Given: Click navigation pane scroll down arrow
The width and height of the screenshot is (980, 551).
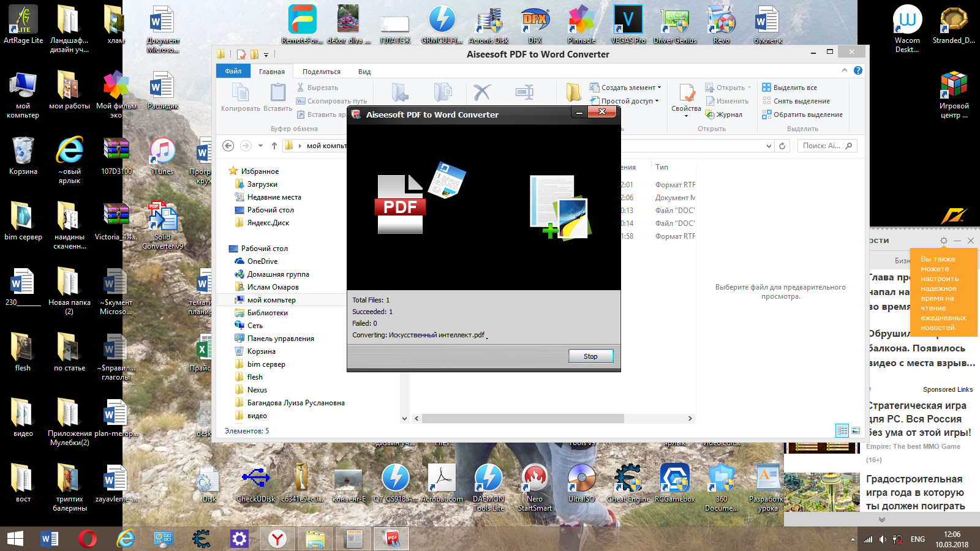Looking at the screenshot, I should pyautogui.click(x=404, y=419).
